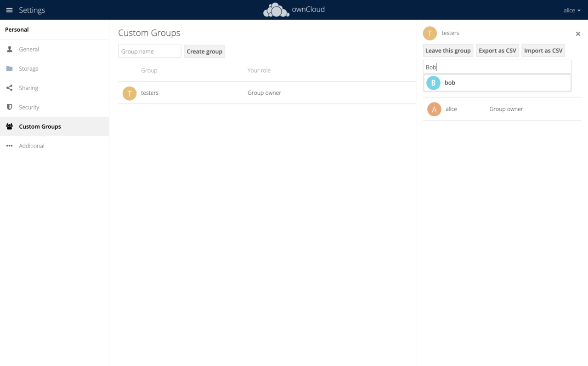The width and height of the screenshot is (588, 366).
Task: Click the Create group button
Action: coord(204,51)
